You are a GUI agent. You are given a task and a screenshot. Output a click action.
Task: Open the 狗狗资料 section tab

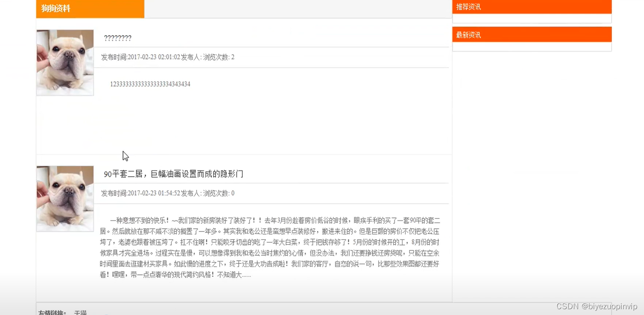[x=90, y=9]
